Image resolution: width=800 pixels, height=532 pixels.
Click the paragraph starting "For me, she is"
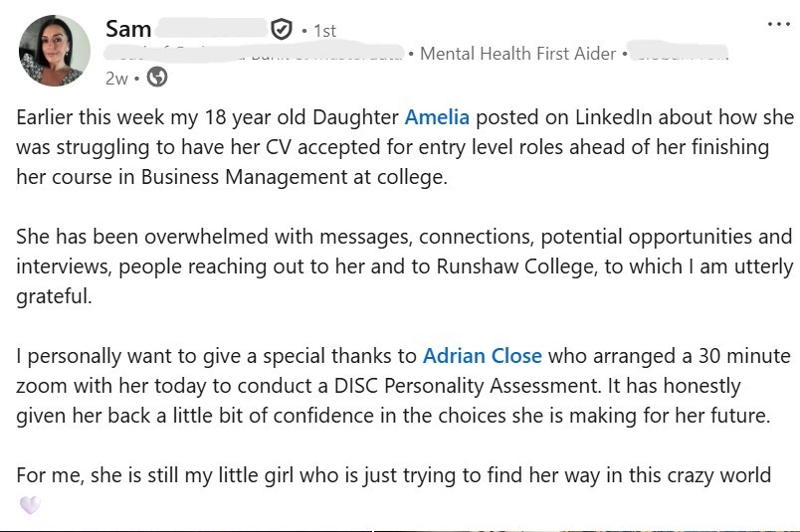(393, 475)
